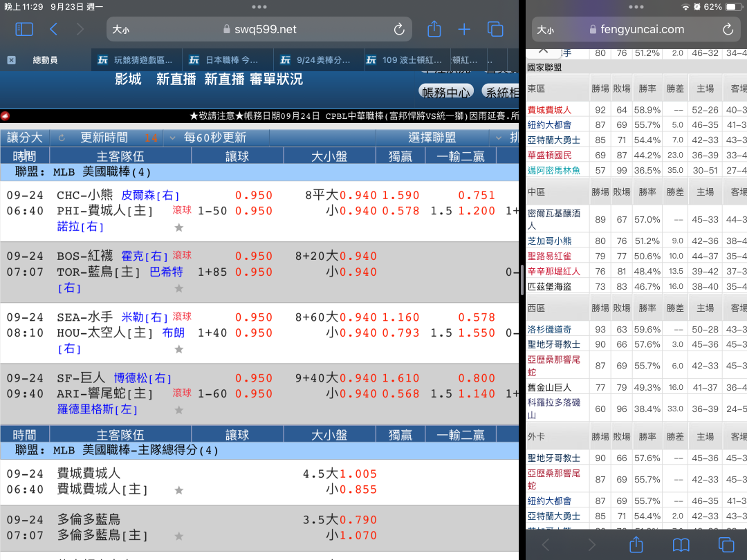Image resolution: width=747 pixels, height=560 pixels.
Task: Open the 洛杉磯道奇 team link in the standings
Action: pyautogui.click(x=549, y=329)
